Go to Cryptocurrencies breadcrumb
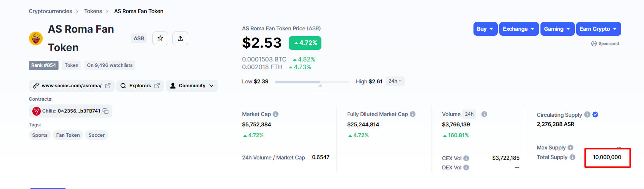The width and height of the screenshot is (644, 189). (x=50, y=11)
